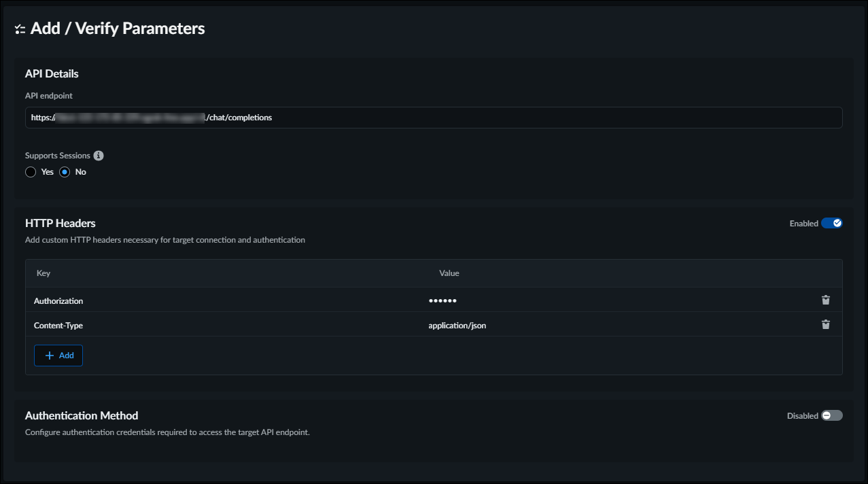The image size is (868, 484).
Task: Click the masked Authorization value
Action: click(442, 300)
